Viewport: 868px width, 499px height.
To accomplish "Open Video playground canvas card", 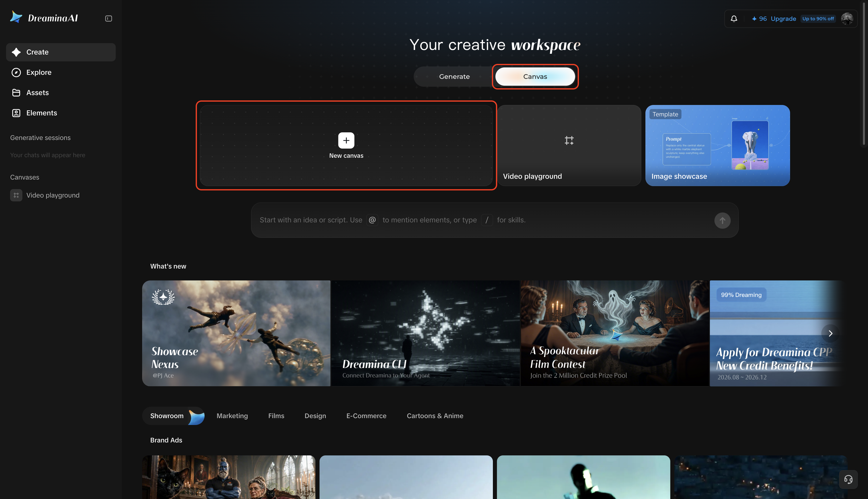I will (569, 145).
